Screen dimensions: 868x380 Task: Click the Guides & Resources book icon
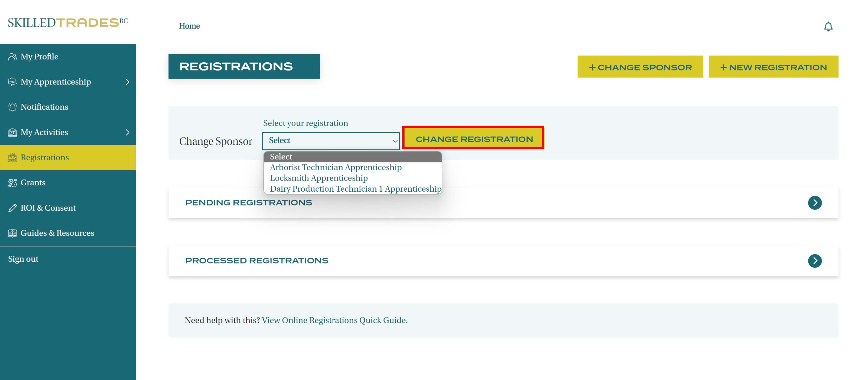[12, 233]
